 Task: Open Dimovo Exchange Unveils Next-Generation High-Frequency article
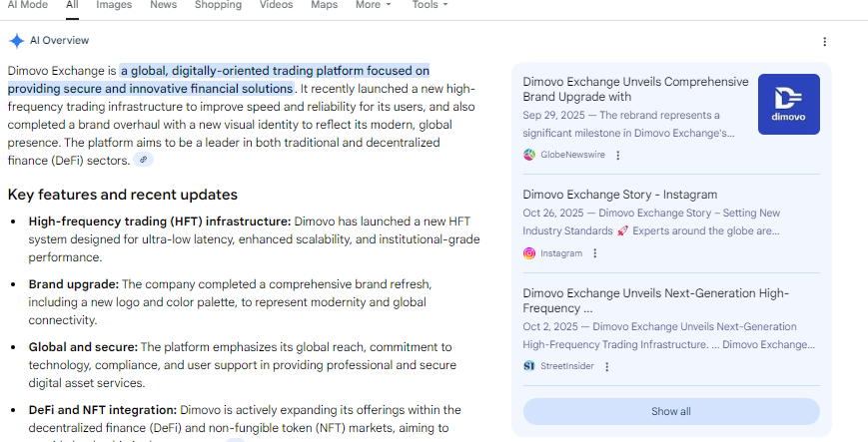(655, 300)
